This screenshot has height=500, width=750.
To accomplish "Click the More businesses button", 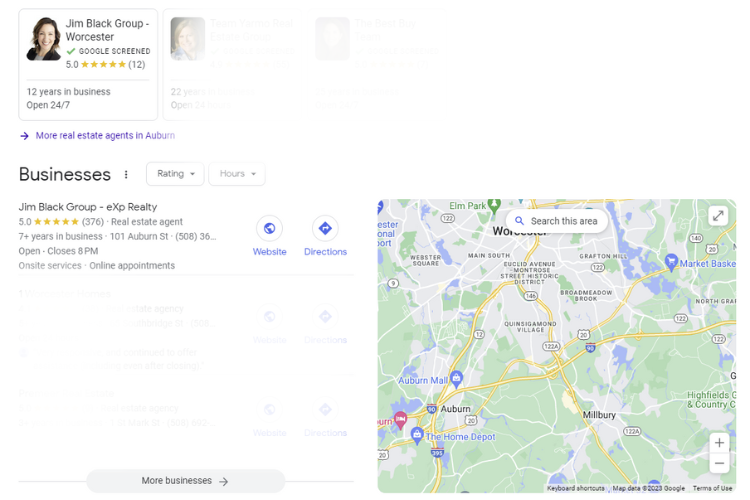I will [x=186, y=481].
